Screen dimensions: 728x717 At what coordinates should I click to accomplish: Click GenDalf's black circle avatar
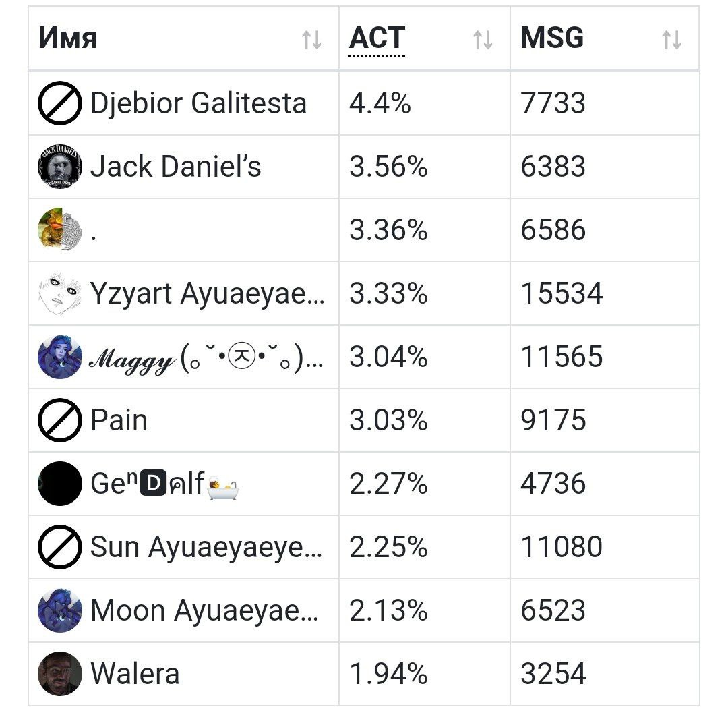[x=60, y=483]
